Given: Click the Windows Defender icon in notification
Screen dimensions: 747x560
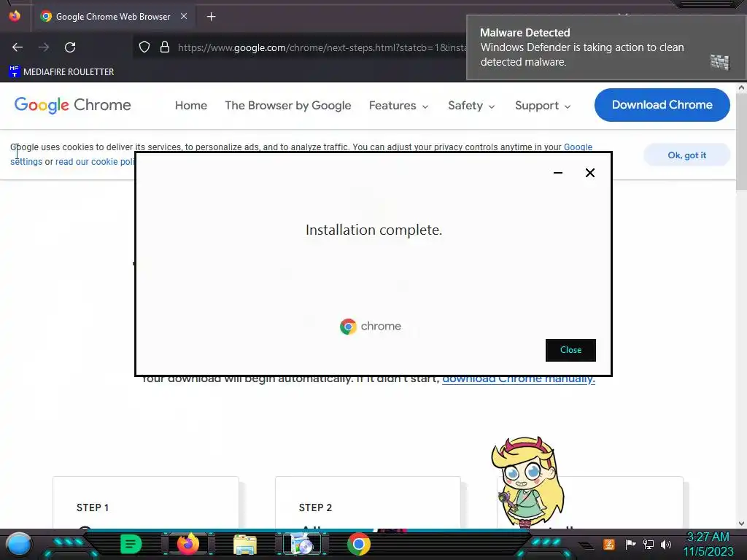Looking at the screenshot, I should click(720, 62).
